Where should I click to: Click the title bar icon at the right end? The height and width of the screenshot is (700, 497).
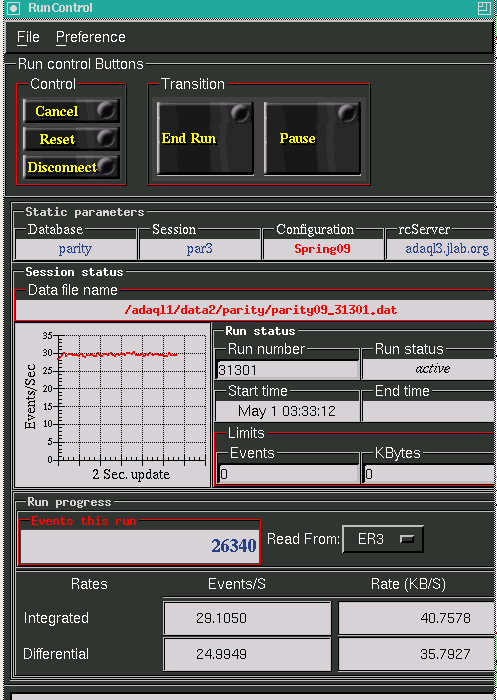click(x=484, y=8)
